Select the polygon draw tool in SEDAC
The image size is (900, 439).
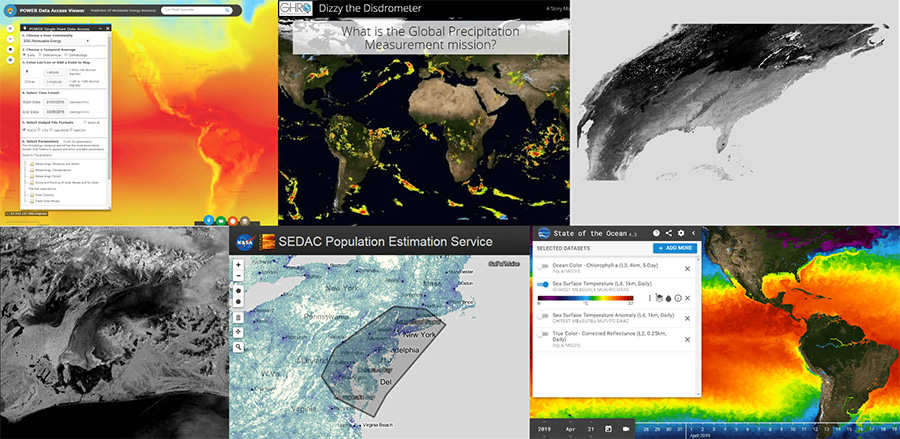coord(238,290)
